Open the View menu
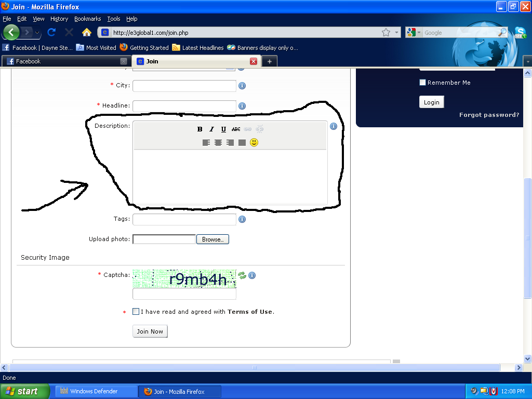This screenshot has height=399, width=532. [x=38, y=19]
